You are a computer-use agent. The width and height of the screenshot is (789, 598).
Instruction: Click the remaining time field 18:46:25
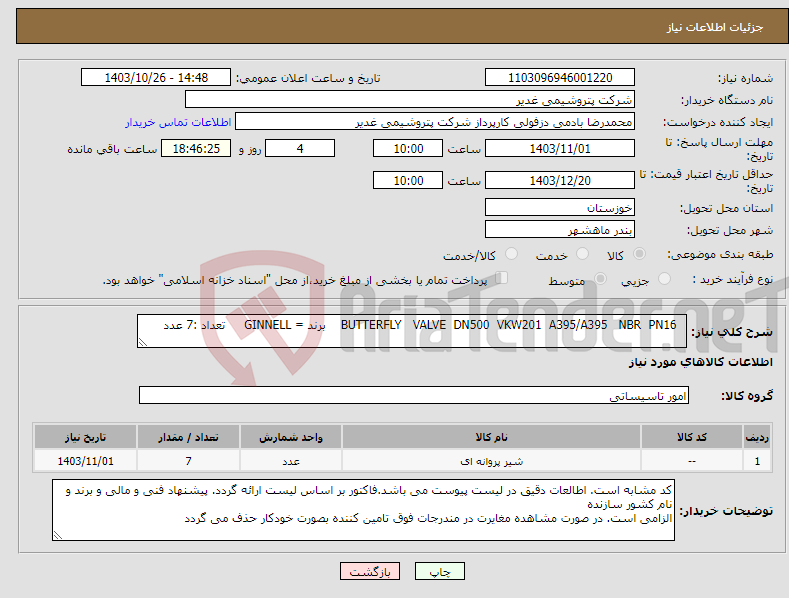pos(196,148)
